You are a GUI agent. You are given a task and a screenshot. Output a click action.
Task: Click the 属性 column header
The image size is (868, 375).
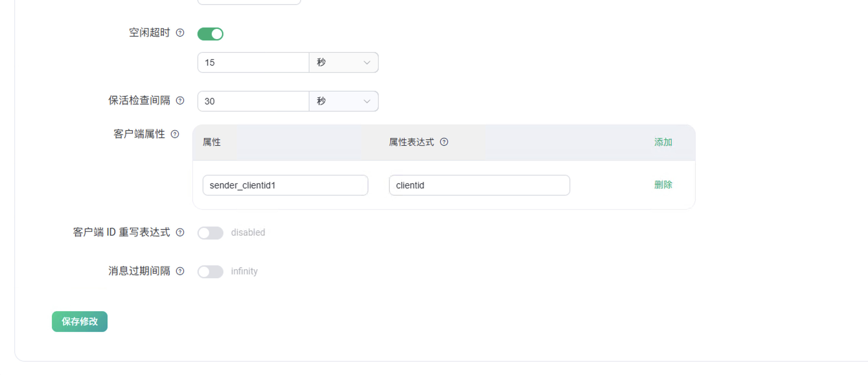(212, 142)
